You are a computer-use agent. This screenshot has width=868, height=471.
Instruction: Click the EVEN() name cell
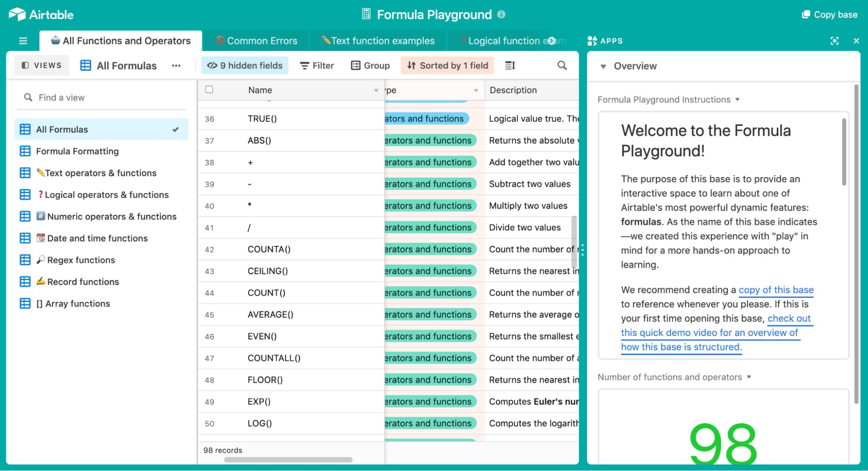point(291,336)
